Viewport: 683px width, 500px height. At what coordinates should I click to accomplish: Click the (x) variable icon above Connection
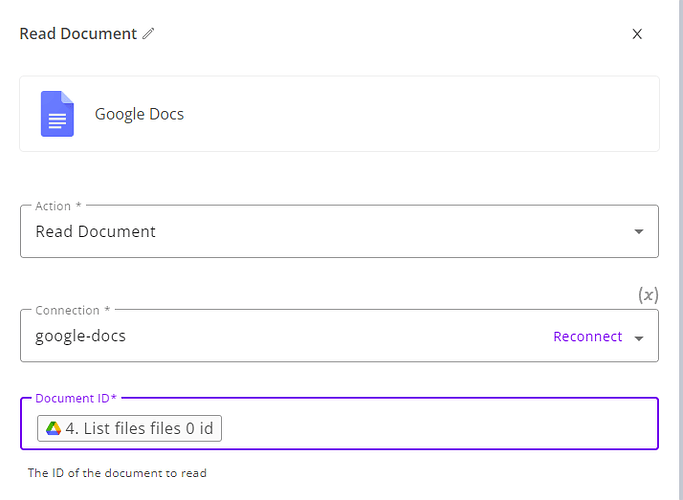pos(648,295)
